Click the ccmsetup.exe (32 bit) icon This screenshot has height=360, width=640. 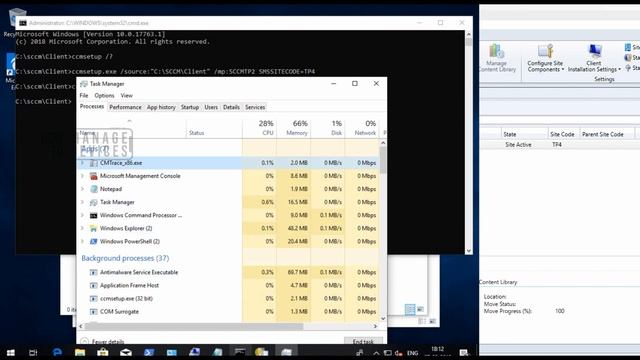pyautogui.click(x=93, y=298)
